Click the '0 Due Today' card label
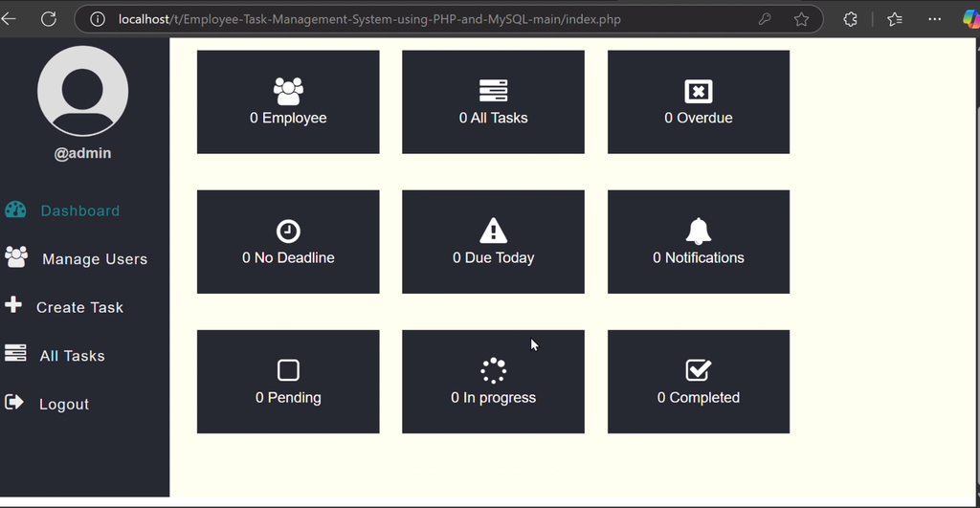 tap(493, 257)
